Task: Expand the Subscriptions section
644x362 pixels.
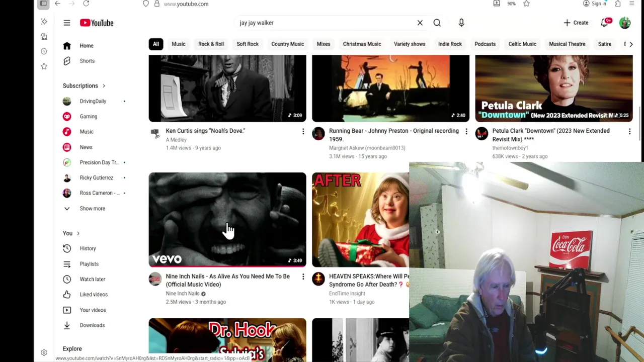Action: 84,86
